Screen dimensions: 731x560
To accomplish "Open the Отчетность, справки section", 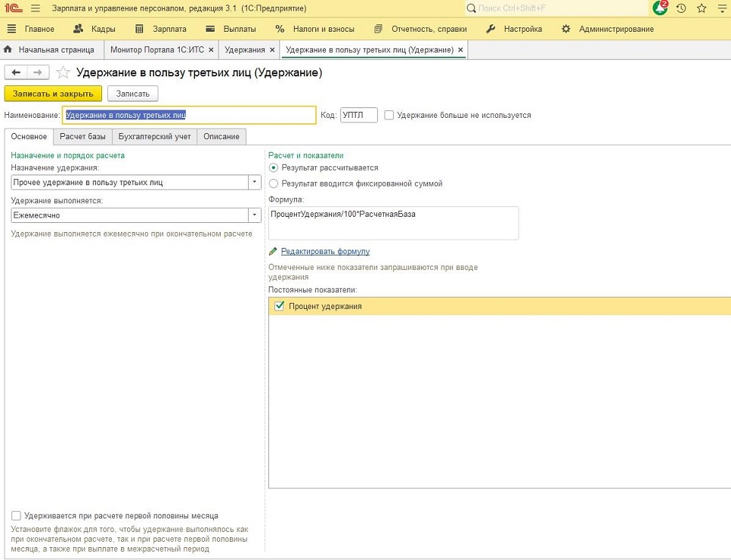I will [x=429, y=29].
